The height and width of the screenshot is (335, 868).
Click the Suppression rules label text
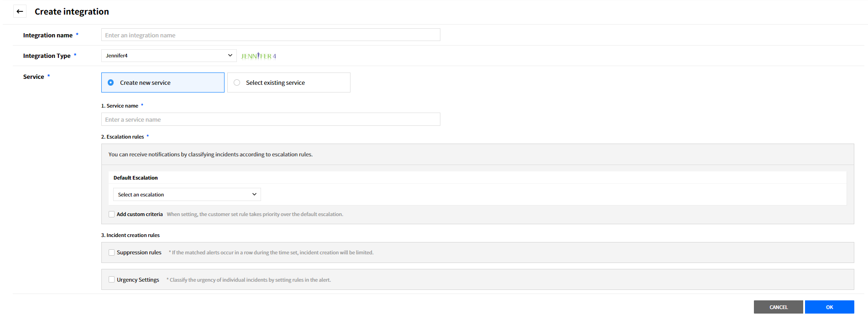coord(139,253)
